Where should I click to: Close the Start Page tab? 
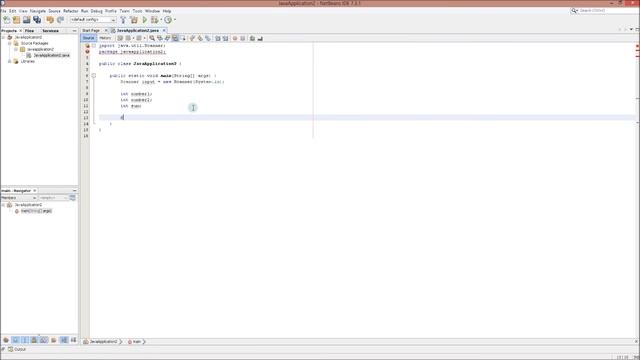pos(106,31)
